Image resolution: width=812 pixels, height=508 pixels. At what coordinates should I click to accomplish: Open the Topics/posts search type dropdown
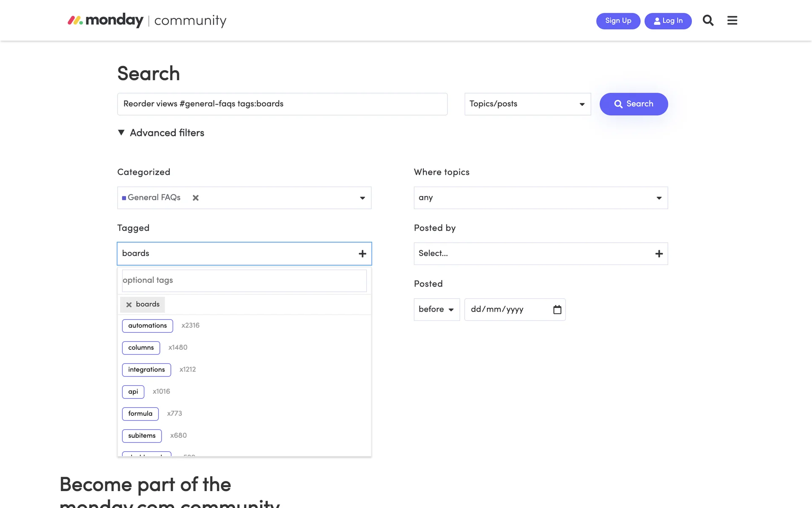pos(527,104)
